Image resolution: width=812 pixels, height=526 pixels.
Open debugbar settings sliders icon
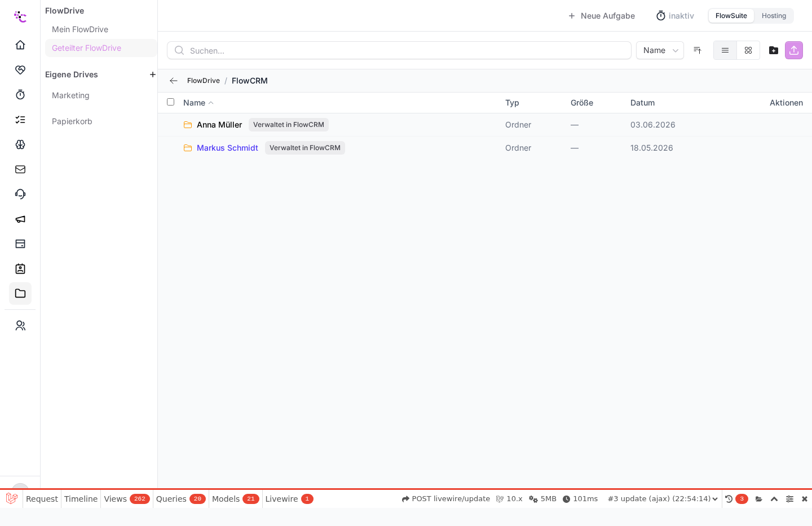tap(789, 499)
